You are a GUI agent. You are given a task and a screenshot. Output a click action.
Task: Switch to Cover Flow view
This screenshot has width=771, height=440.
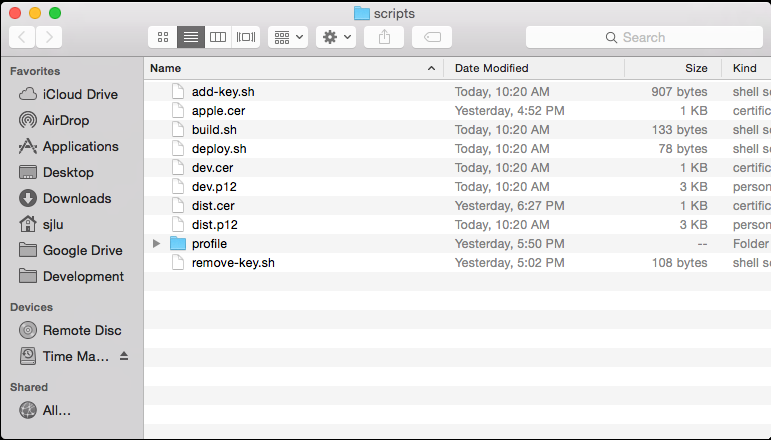246,37
